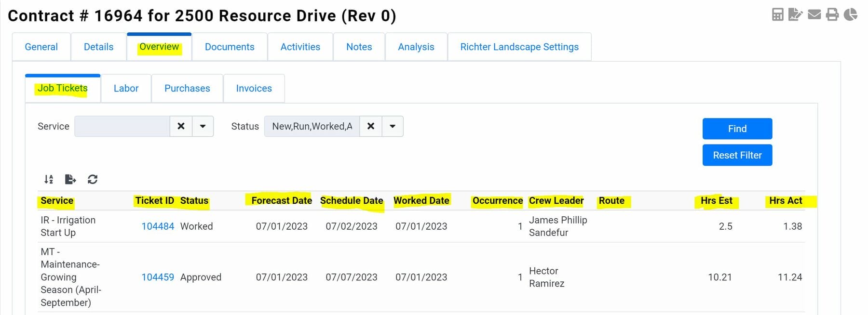Open the pie chart report icon
Screen dimensions: 868x315
851,14
